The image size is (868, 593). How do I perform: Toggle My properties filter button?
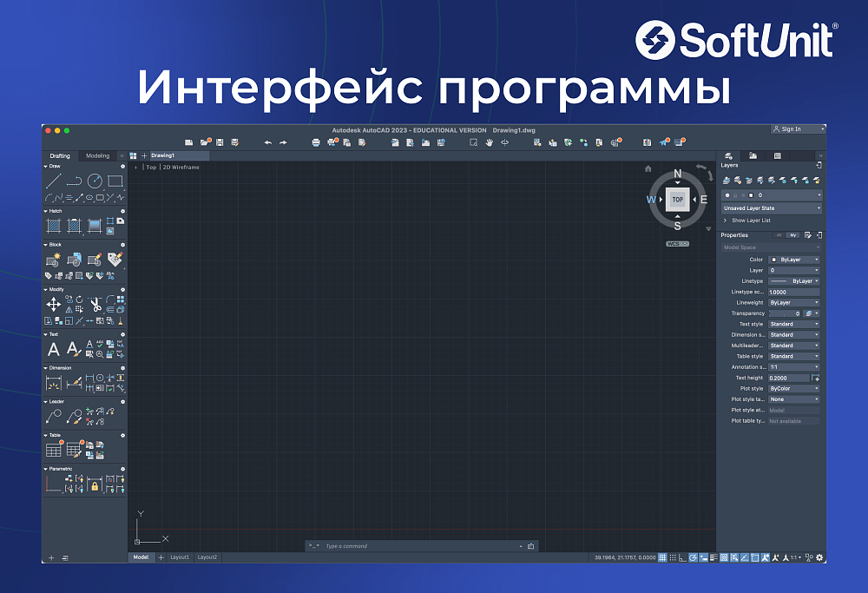pyautogui.click(x=793, y=235)
